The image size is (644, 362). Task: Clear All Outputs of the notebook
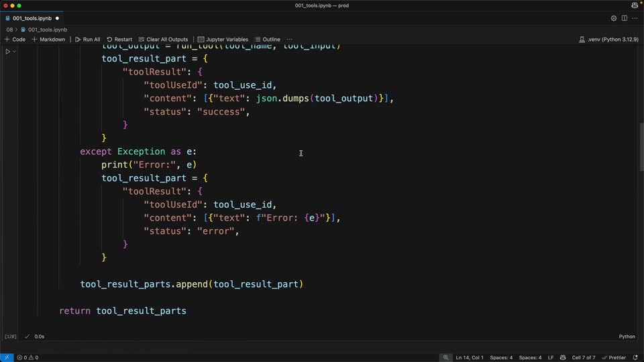coord(163,40)
